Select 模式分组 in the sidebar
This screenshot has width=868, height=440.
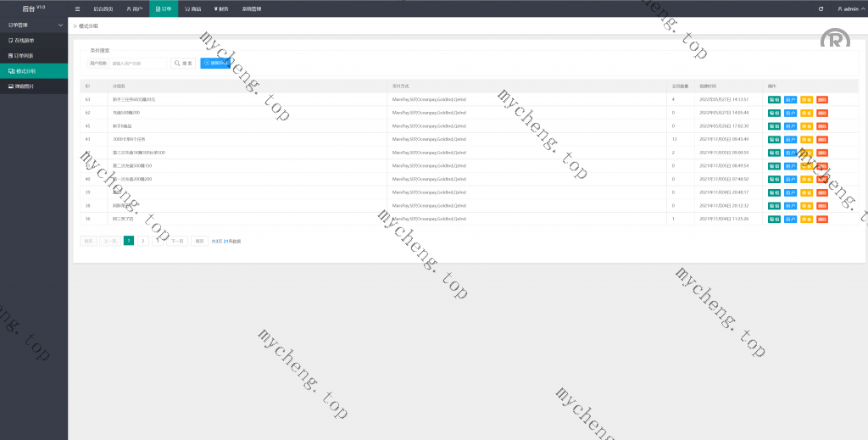click(25, 70)
